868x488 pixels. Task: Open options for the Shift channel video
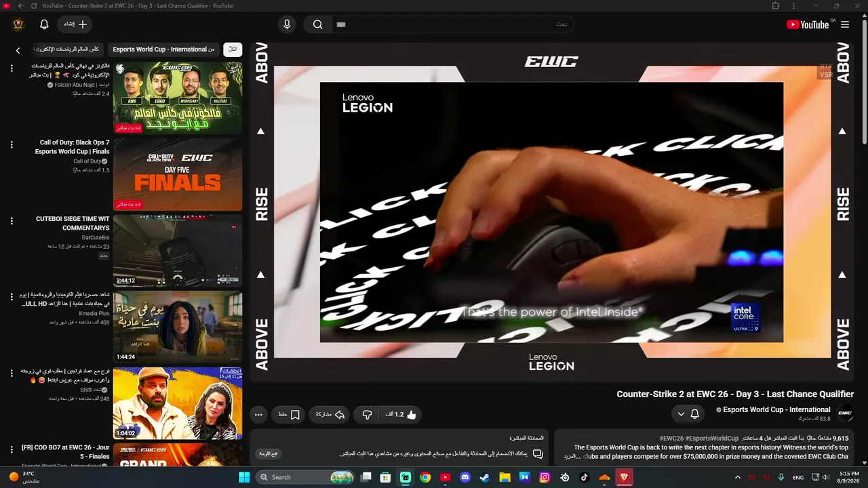12,373
